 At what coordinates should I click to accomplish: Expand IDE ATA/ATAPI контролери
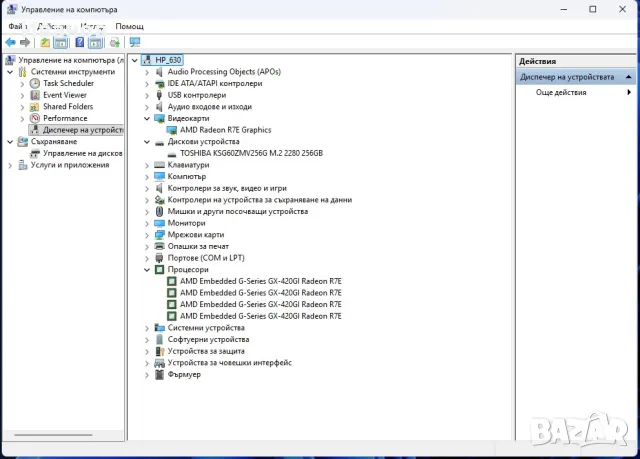click(147, 84)
